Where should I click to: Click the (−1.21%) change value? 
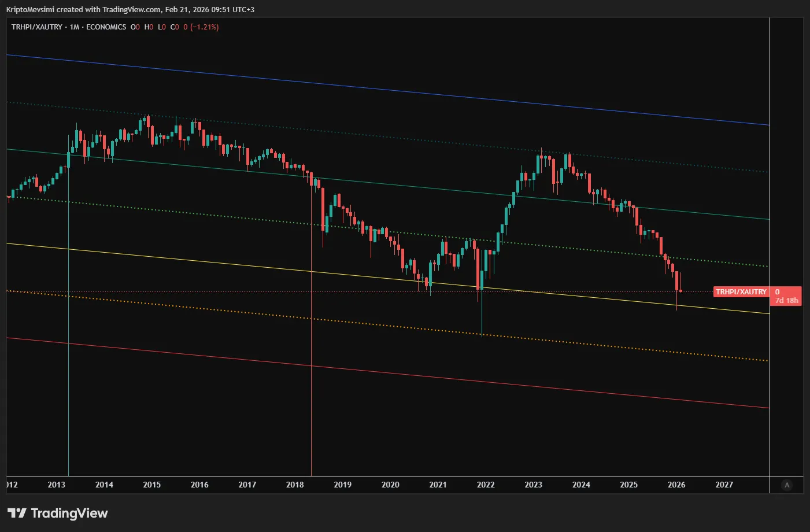[x=204, y=27]
